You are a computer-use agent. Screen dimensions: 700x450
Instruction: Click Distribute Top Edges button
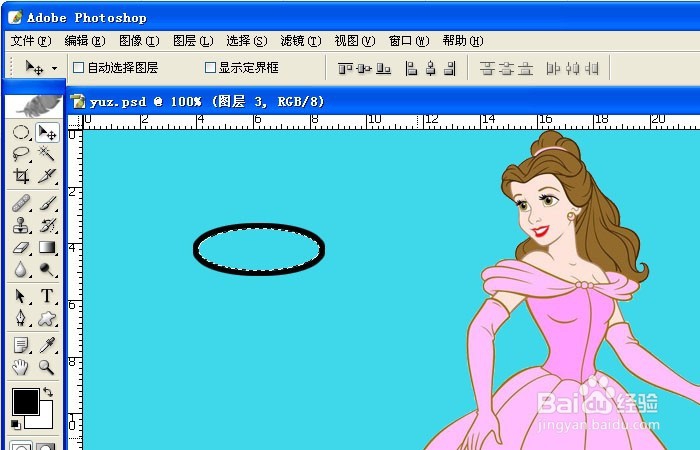coord(487,68)
